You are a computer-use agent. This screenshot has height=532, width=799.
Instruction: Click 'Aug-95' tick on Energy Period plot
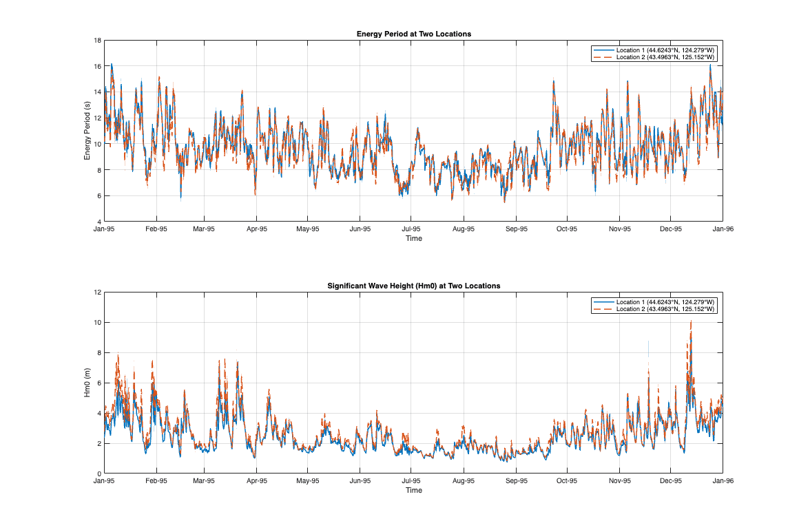(x=464, y=229)
